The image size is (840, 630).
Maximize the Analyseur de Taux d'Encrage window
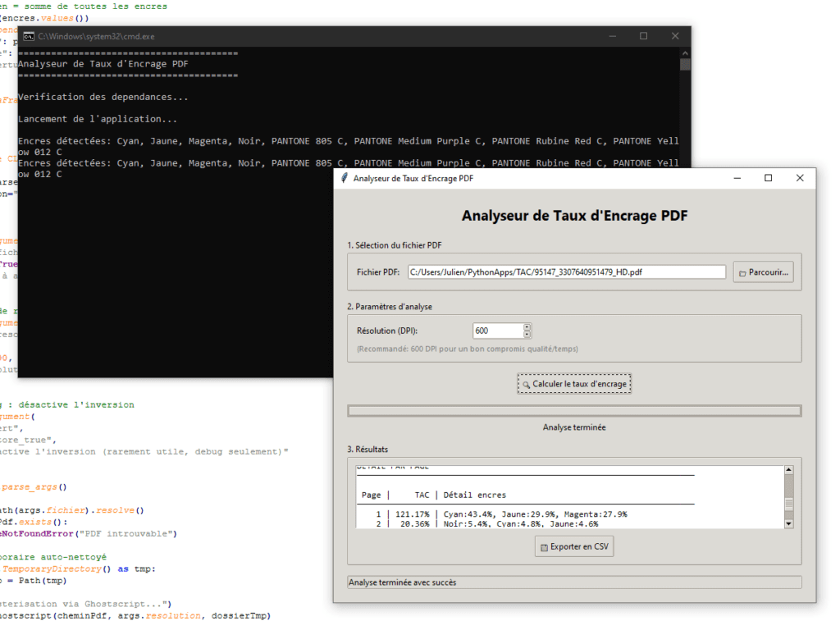click(x=769, y=178)
